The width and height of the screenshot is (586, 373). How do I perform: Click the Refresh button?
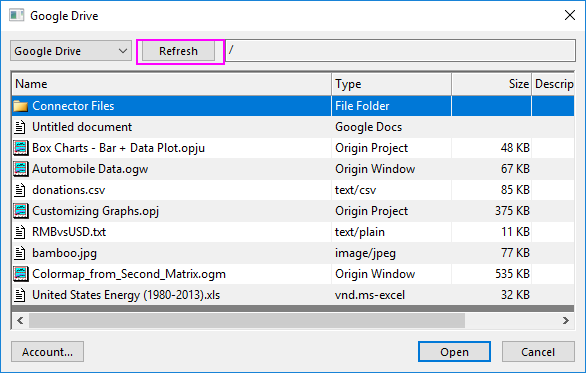click(179, 51)
